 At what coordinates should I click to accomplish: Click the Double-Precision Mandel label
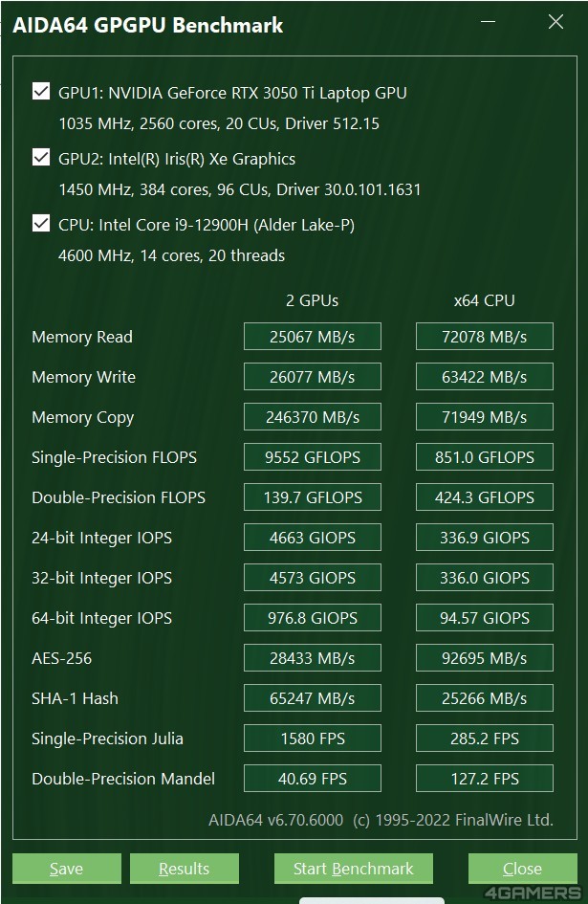point(123,779)
